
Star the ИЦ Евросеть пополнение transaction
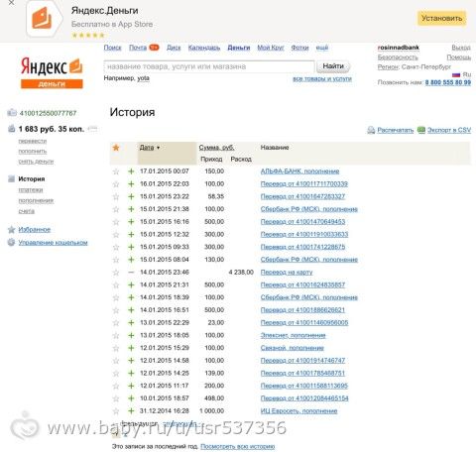116,411
